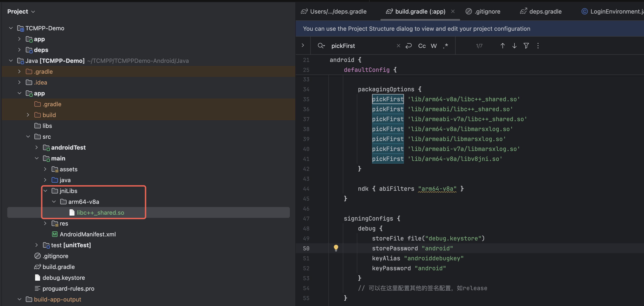This screenshot has width=644, height=306.
Task: Clear the pickFirst search text
Action: pos(398,46)
